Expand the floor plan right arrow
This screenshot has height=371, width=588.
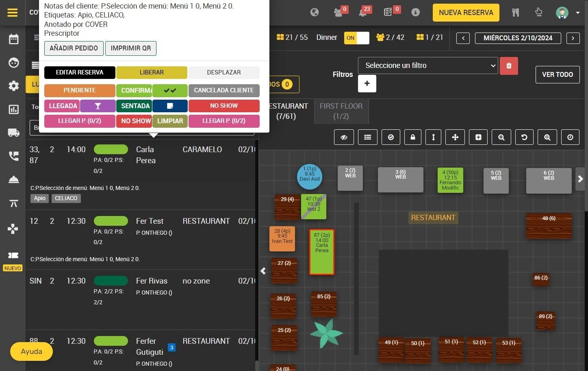coord(580,179)
